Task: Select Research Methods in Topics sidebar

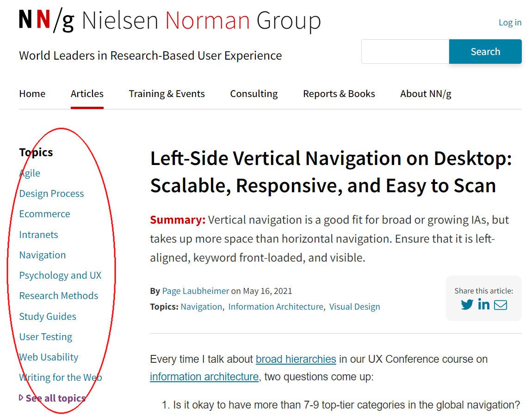Action: click(59, 296)
